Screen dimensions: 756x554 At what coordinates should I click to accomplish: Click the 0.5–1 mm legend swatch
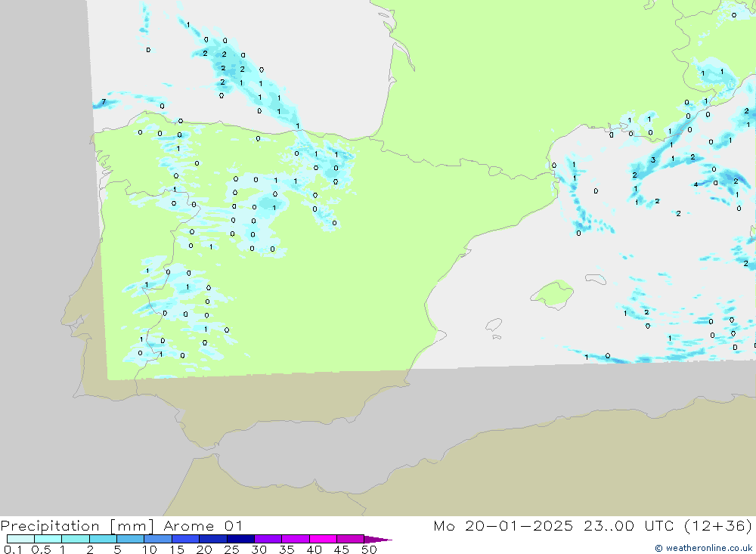[x=48, y=539]
